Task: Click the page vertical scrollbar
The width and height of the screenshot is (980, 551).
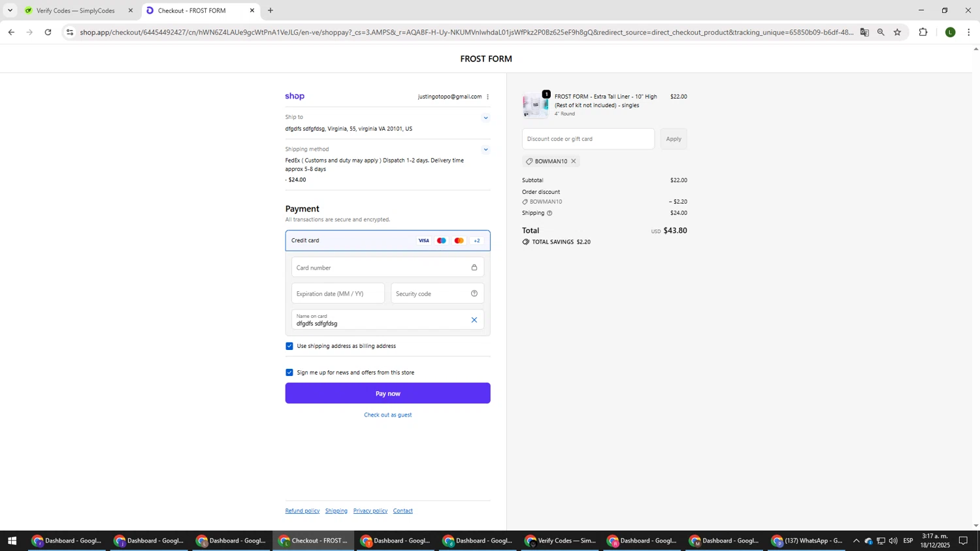Action: coord(976,287)
